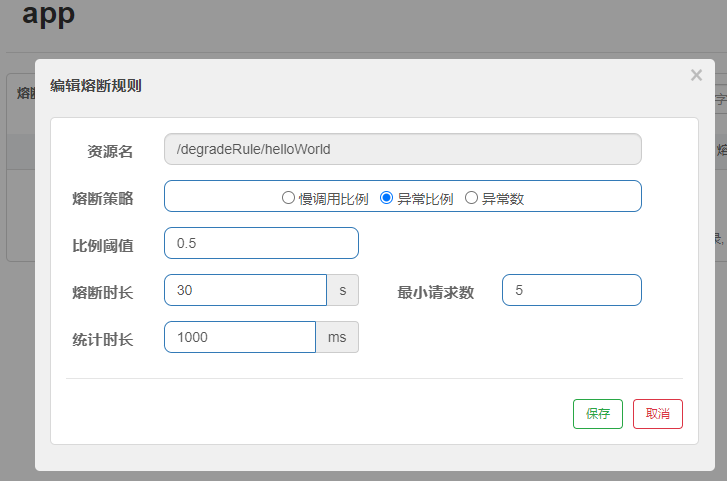The width and height of the screenshot is (727, 481).
Task: Click the 统计时长 label
Action: (x=103, y=339)
